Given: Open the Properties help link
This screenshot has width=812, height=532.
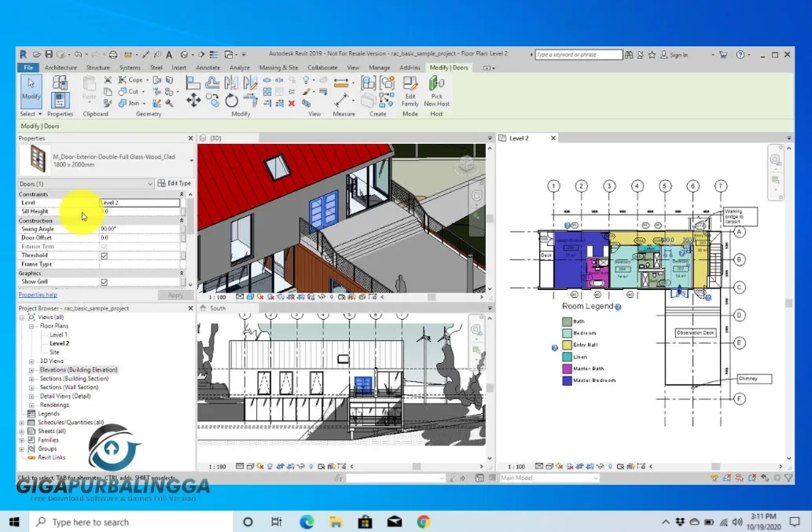Looking at the screenshot, I should click(38, 295).
